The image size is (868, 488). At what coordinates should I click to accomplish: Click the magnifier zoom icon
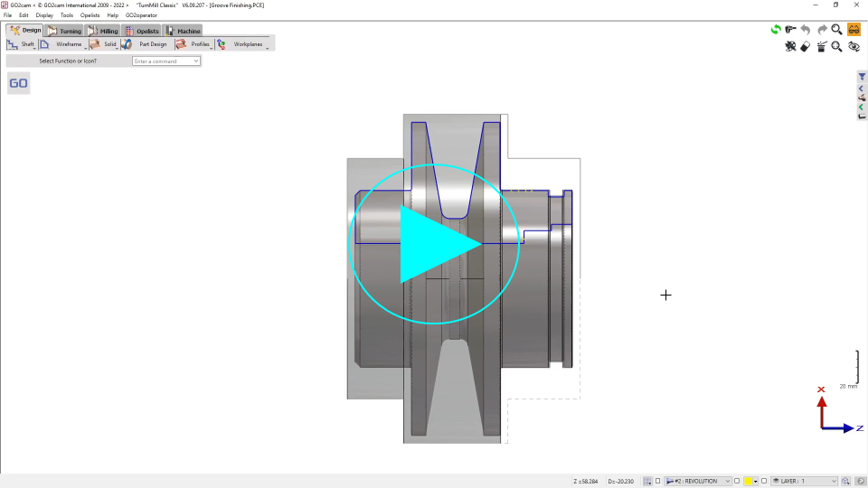(x=836, y=30)
